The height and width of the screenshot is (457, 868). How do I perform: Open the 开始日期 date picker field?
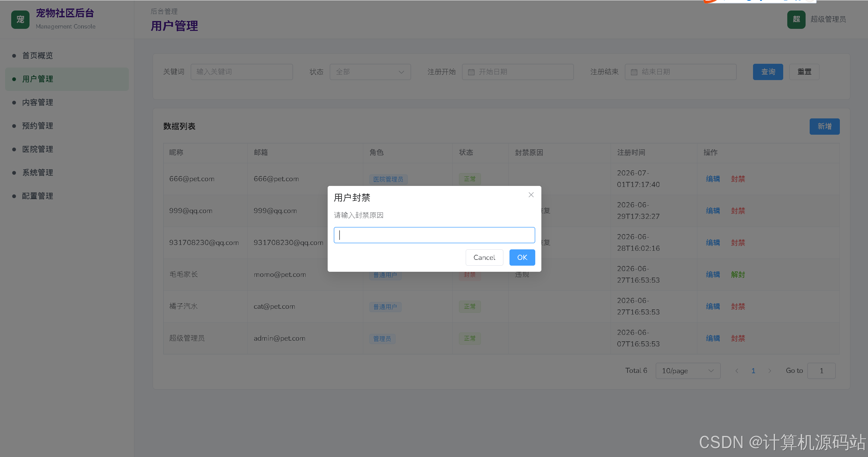tap(518, 72)
